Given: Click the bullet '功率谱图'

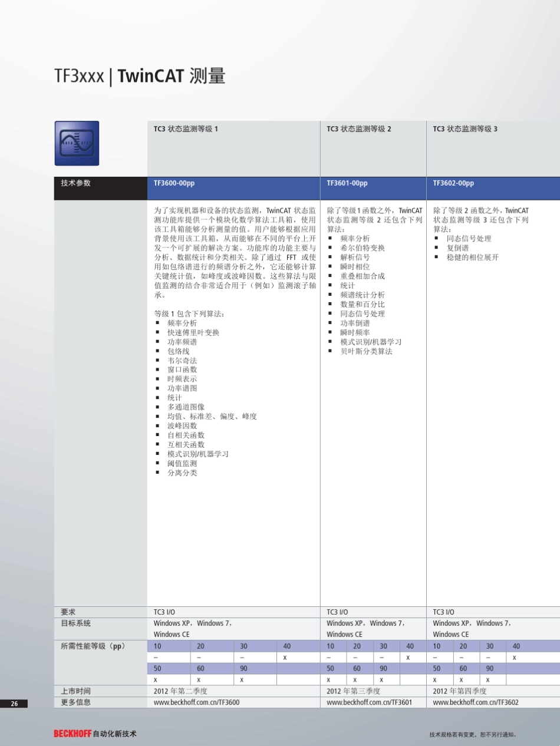Looking at the screenshot, I should click(x=182, y=388).
